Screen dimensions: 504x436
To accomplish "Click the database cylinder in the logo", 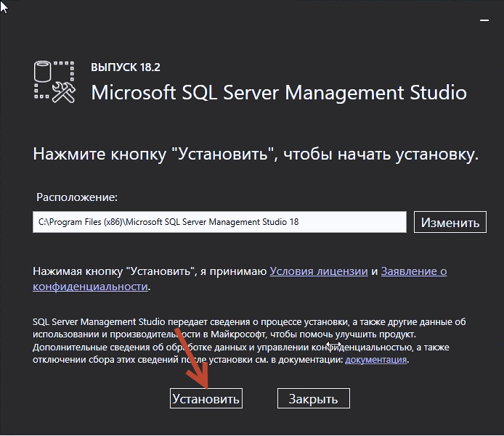I will point(42,71).
